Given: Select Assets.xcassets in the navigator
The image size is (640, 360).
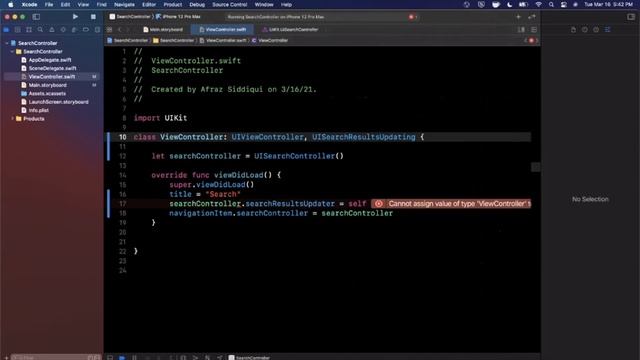Looking at the screenshot, I should coord(47,93).
